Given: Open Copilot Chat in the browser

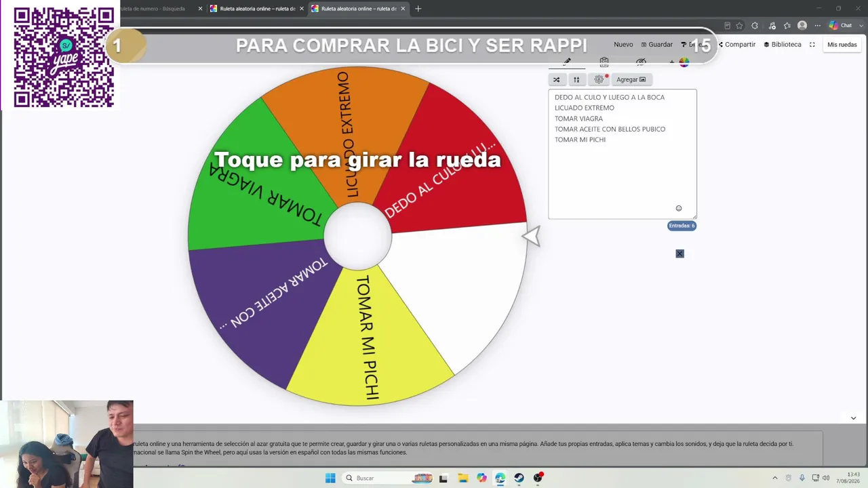Looking at the screenshot, I should (x=841, y=26).
